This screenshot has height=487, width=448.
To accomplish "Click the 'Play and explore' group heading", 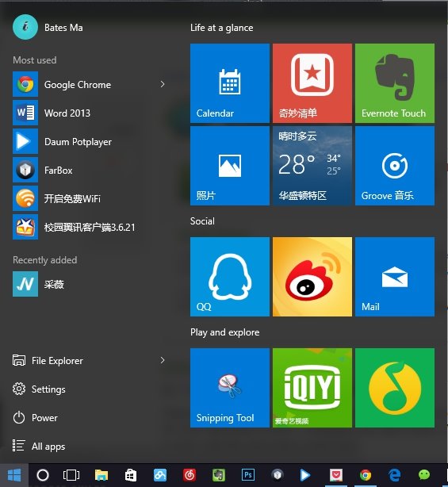I will click(224, 332).
